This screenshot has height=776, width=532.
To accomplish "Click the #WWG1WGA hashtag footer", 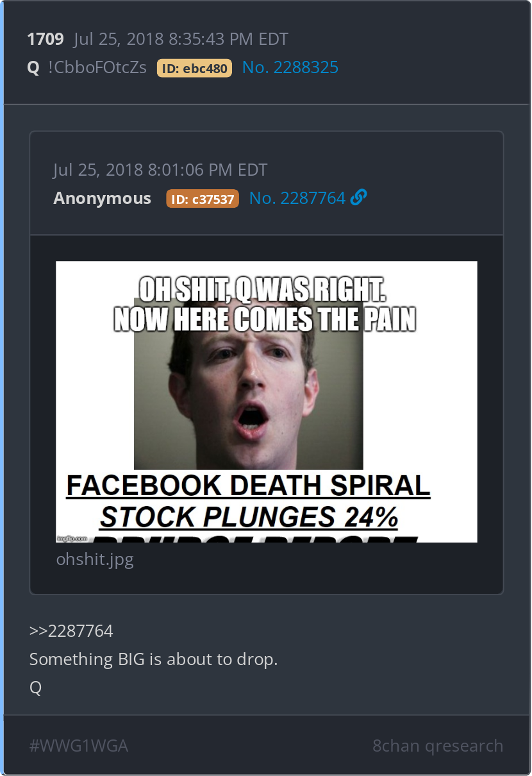I will [79, 746].
